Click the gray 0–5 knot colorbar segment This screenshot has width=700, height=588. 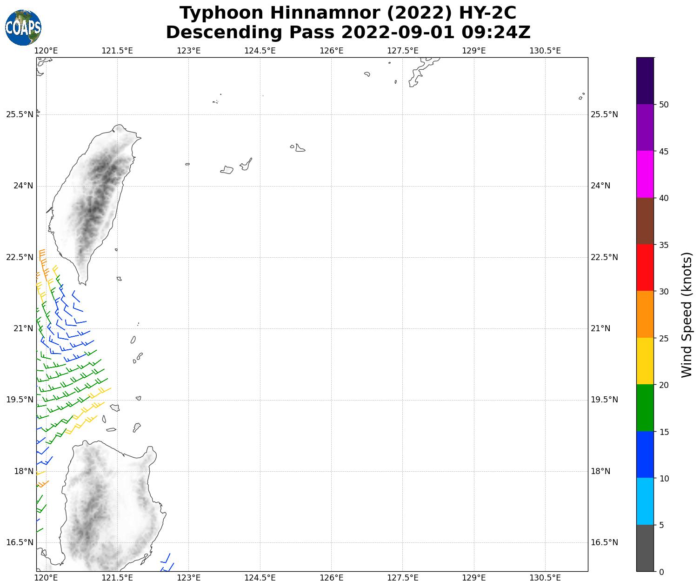645,548
